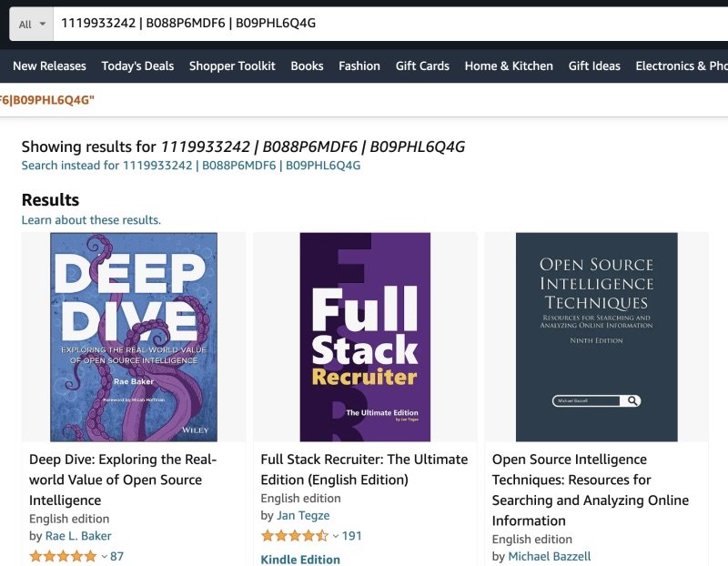
Task: Click 'English edition' under Open Source Intelligence
Action: (x=532, y=539)
